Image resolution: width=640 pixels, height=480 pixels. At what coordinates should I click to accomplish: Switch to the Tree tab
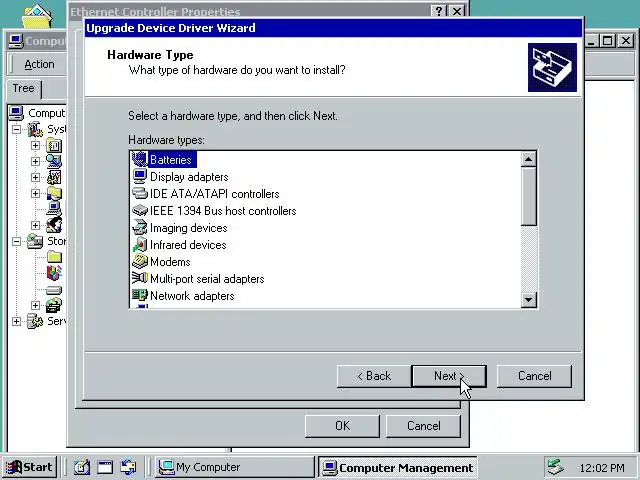point(23,88)
